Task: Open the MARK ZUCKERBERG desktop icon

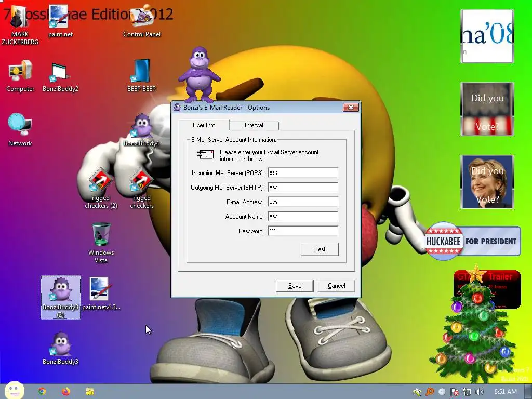Action: 20,25
